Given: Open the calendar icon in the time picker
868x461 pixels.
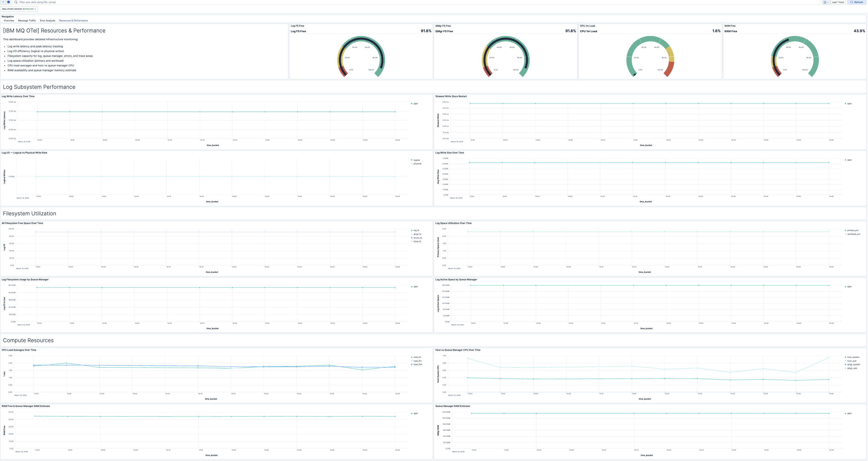Looking at the screenshot, I should click(x=825, y=2).
